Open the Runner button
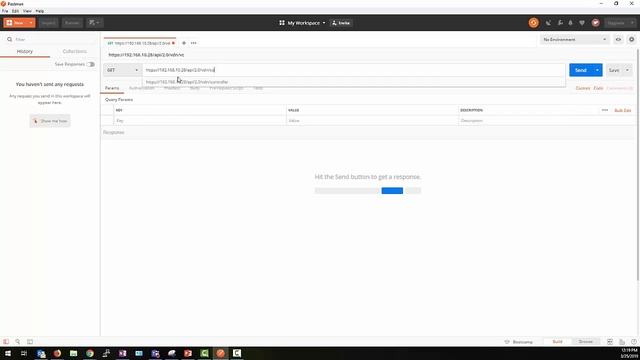 72,23
